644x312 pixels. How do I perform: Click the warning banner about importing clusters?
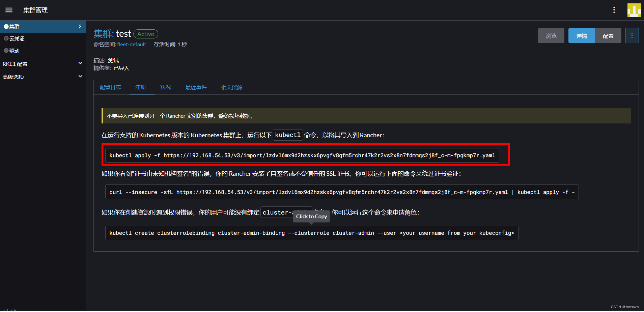click(366, 116)
